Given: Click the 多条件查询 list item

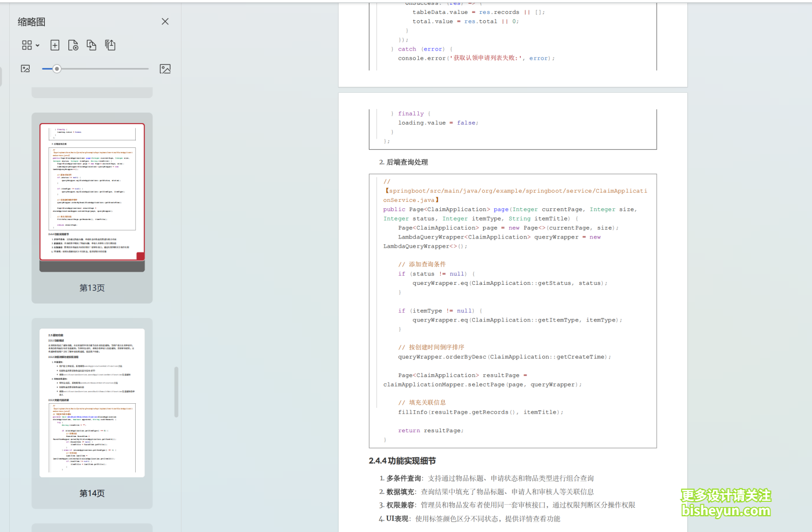Looking at the screenshot, I should click(x=487, y=479).
